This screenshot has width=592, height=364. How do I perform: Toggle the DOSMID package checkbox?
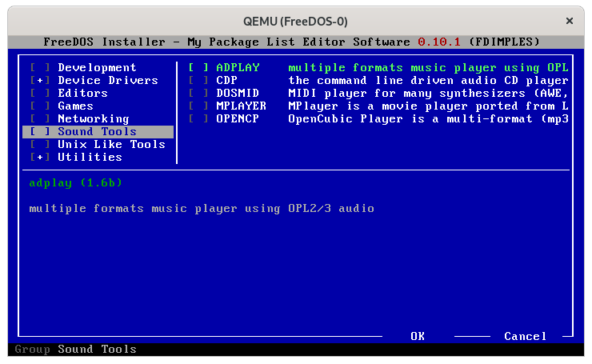pos(198,94)
